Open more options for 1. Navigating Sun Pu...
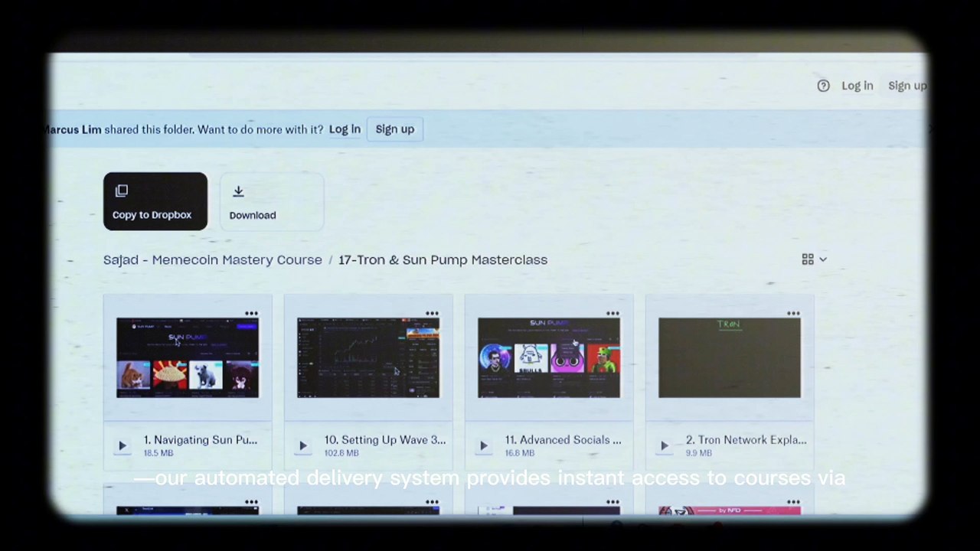 251,314
